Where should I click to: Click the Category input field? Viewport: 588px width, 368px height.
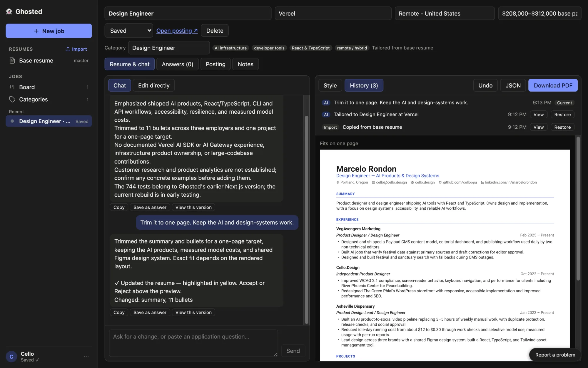coord(169,48)
